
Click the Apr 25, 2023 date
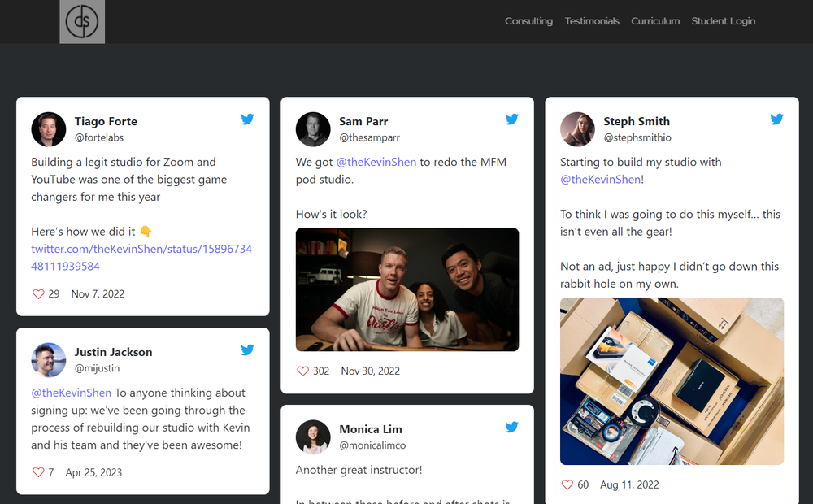[93, 472]
